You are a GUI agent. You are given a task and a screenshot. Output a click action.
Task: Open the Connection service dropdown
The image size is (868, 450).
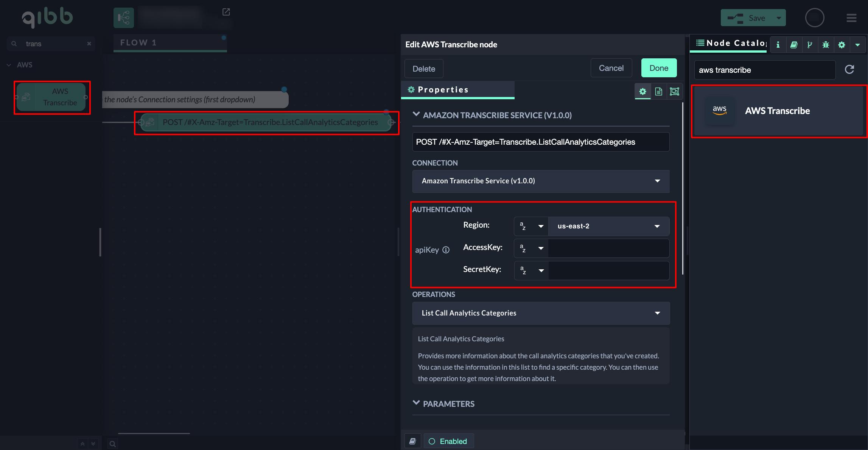click(541, 181)
